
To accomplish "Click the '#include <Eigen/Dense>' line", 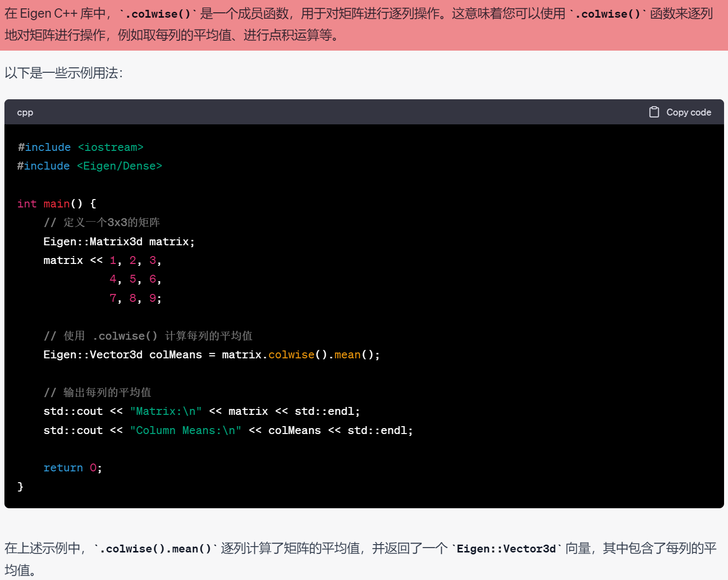I will (90, 166).
